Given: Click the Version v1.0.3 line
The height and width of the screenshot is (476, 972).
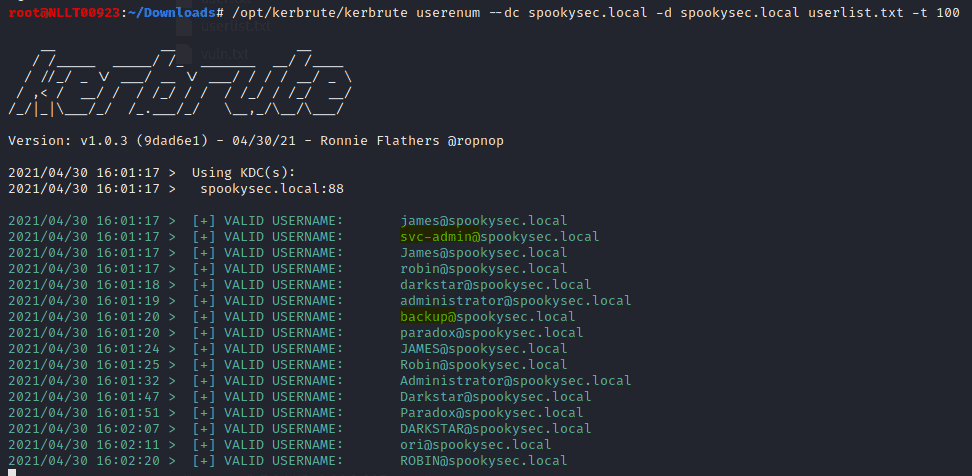Looking at the screenshot, I should [x=256, y=141].
